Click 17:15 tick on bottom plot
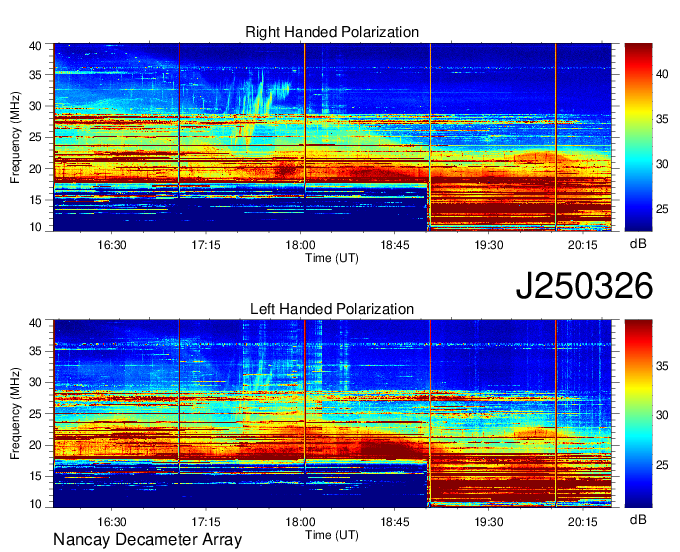 point(206,522)
